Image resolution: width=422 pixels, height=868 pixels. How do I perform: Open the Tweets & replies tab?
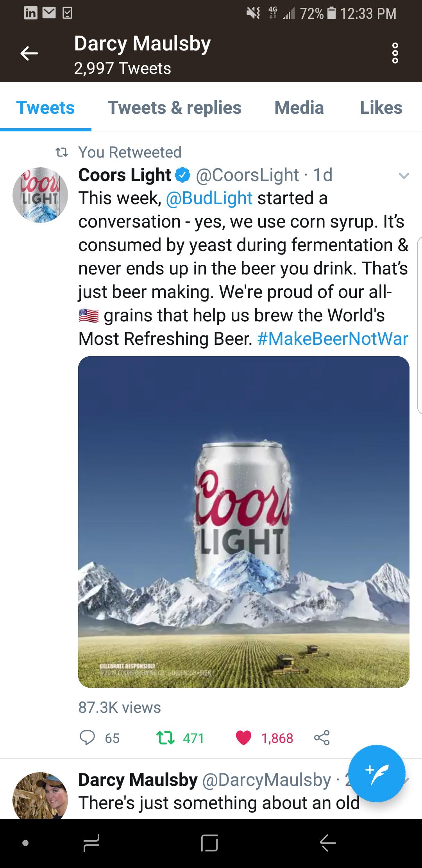pyautogui.click(x=175, y=108)
